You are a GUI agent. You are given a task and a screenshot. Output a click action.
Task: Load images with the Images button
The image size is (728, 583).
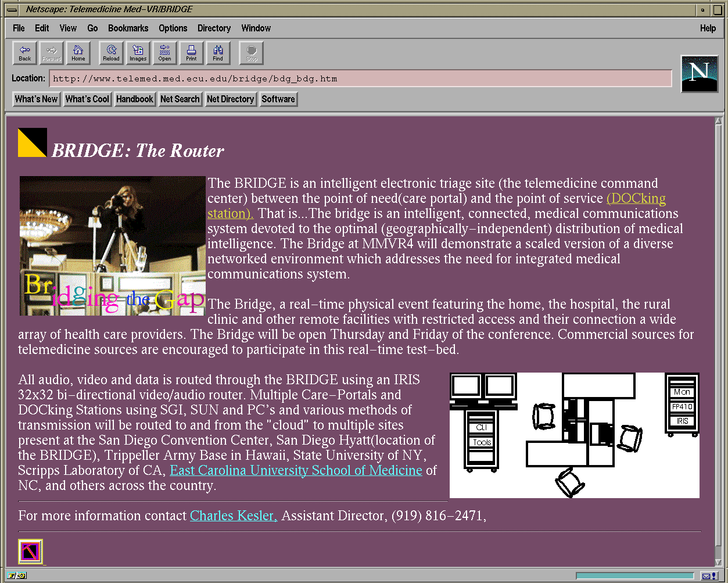pos(138,53)
